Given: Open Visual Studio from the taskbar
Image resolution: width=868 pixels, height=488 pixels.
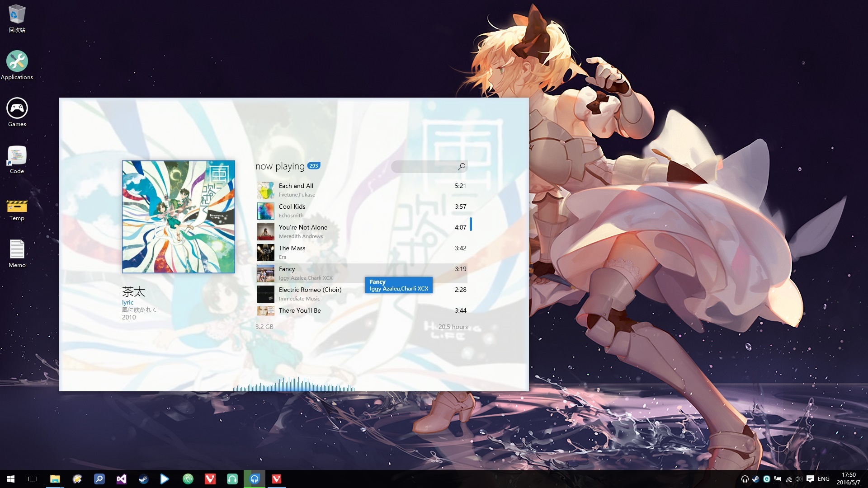Looking at the screenshot, I should (x=121, y=479).
